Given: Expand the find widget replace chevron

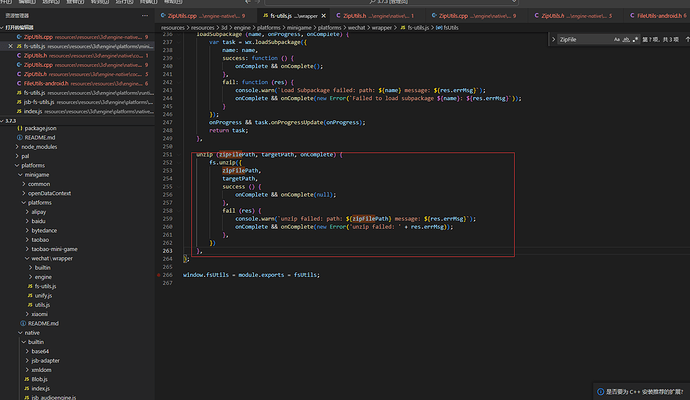Looking at the screenshot, I should pos(554,37).
